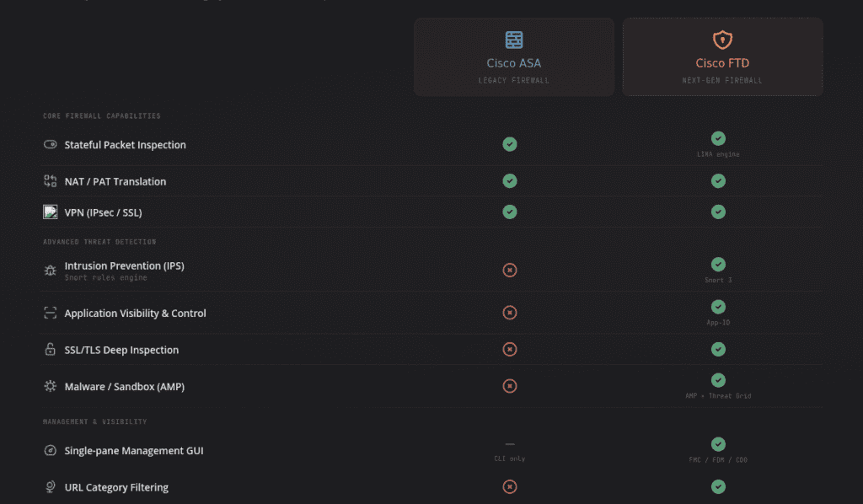Click the Single-pane Management GUI gauge icon
This screenshot has height=504, width=863.
[x=50, y=450]
